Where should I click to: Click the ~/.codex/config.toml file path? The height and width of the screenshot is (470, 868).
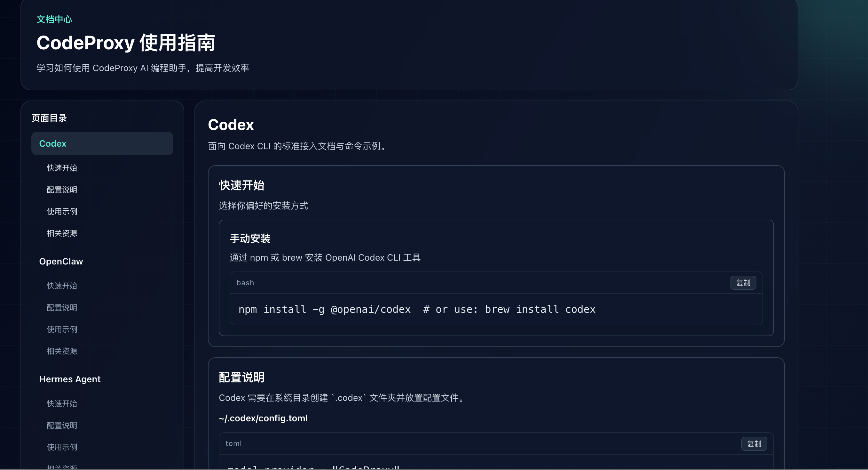coord(263,418)
